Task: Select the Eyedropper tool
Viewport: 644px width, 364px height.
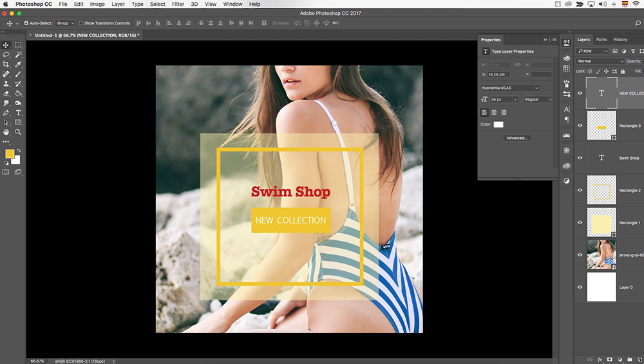Action: coord(19,64)
